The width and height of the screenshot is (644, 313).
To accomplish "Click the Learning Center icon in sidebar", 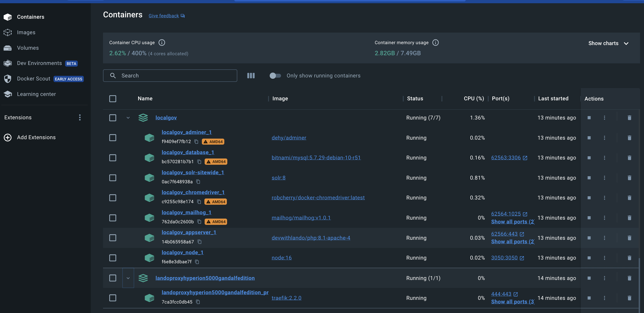I will pyautogui.click(x=7, y=94).
